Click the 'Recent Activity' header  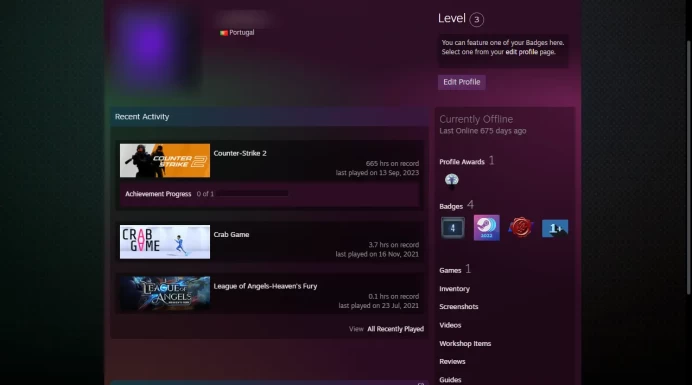[142, 117]
